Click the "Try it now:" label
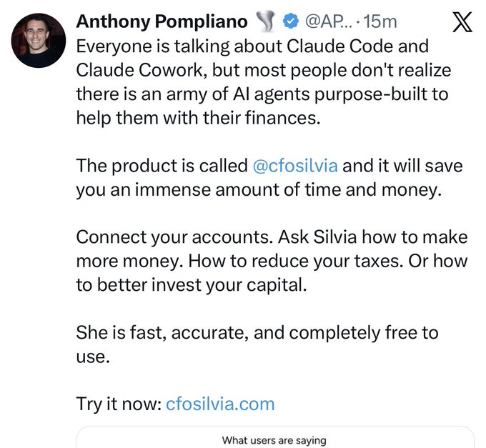Screen dimensions: 486x448 coord(118,403)
